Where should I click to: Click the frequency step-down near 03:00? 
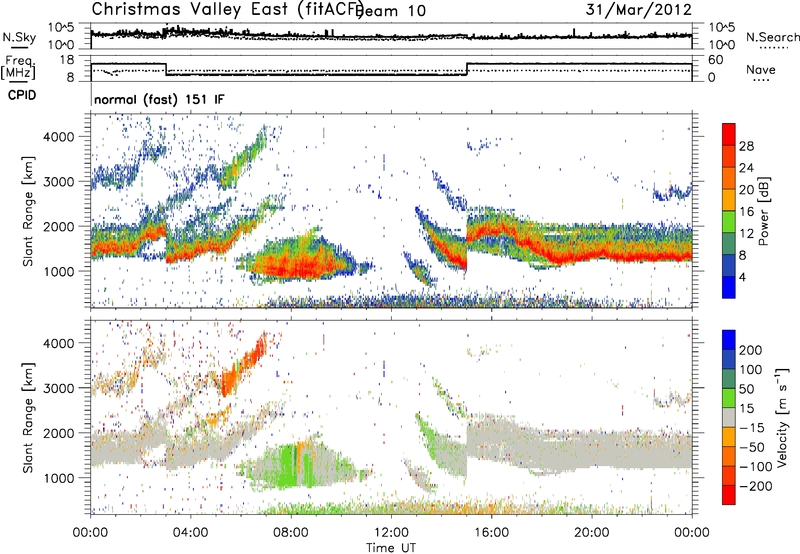(166, 69)
